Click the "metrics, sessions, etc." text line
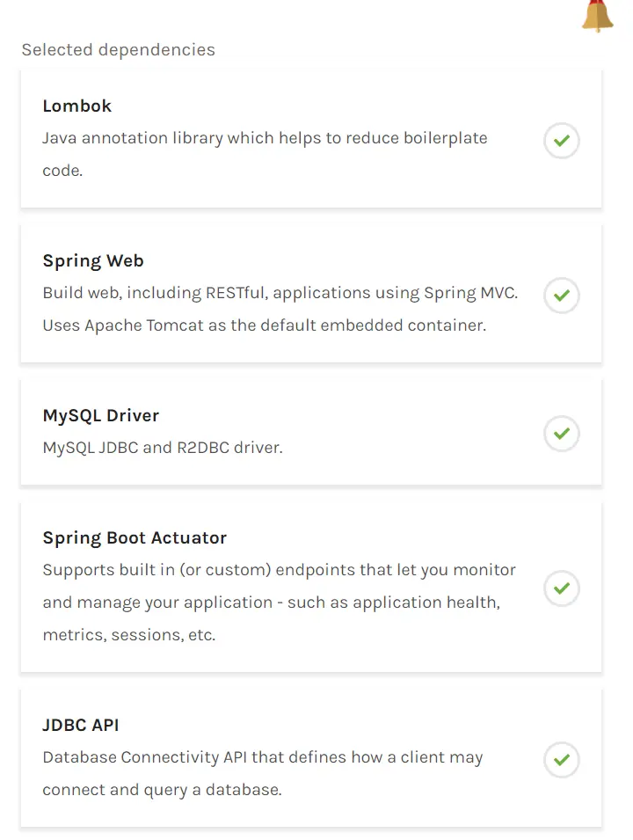 tap(128, 634)
